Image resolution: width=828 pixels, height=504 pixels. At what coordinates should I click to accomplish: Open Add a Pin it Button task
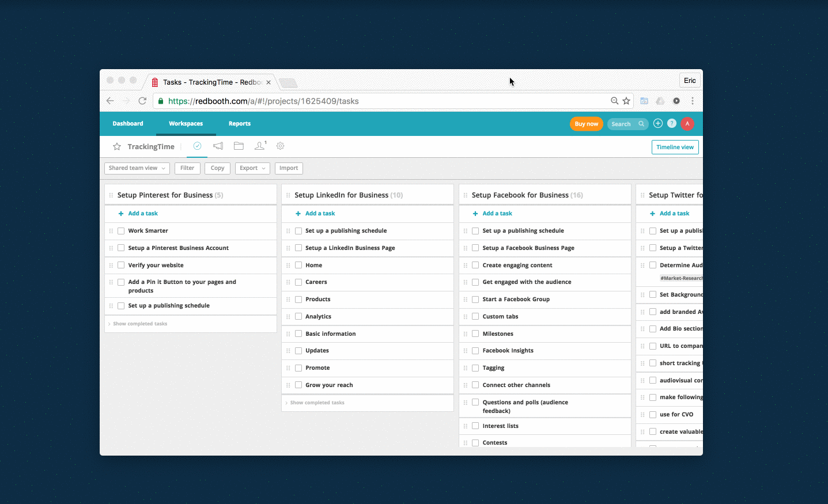point(182,286)
